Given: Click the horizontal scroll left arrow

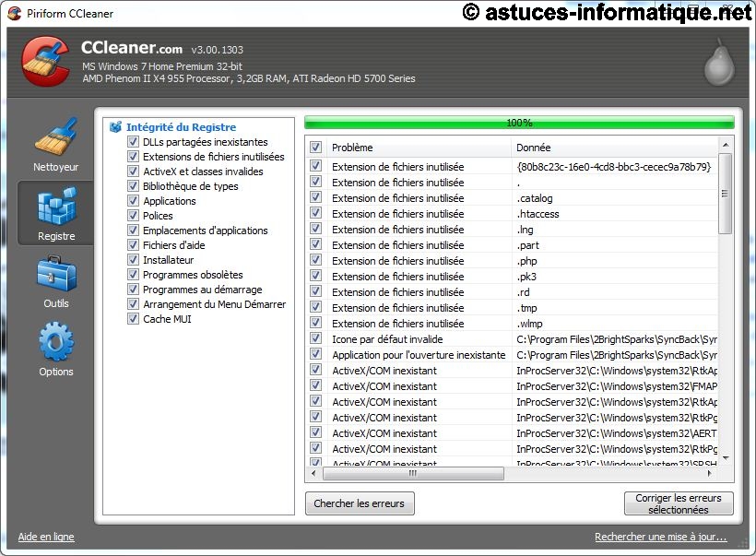Looking at the screenshot, I should tap(313, 474).
